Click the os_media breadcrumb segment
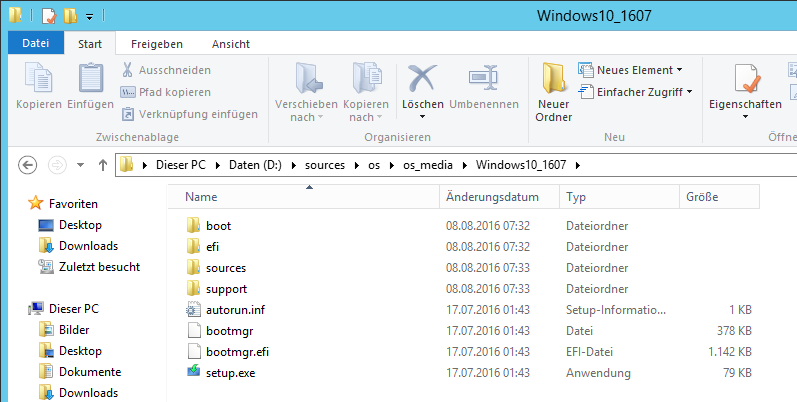The width and height of the screenshot is (797, 402). (x=436, y=165)
